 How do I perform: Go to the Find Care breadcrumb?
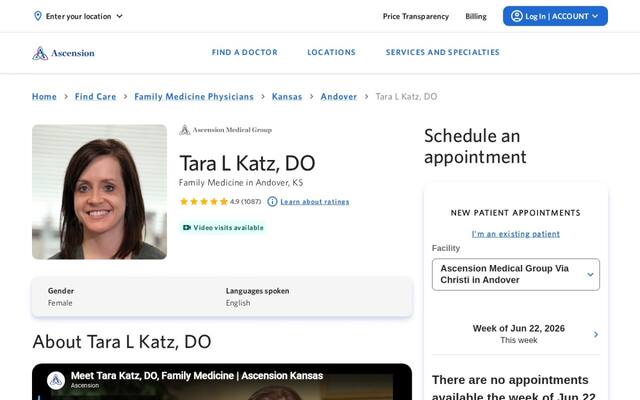click(x=96, y=97)
